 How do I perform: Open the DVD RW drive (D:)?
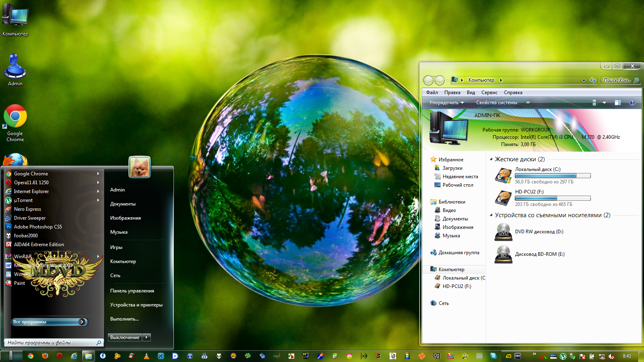point(539,232)
